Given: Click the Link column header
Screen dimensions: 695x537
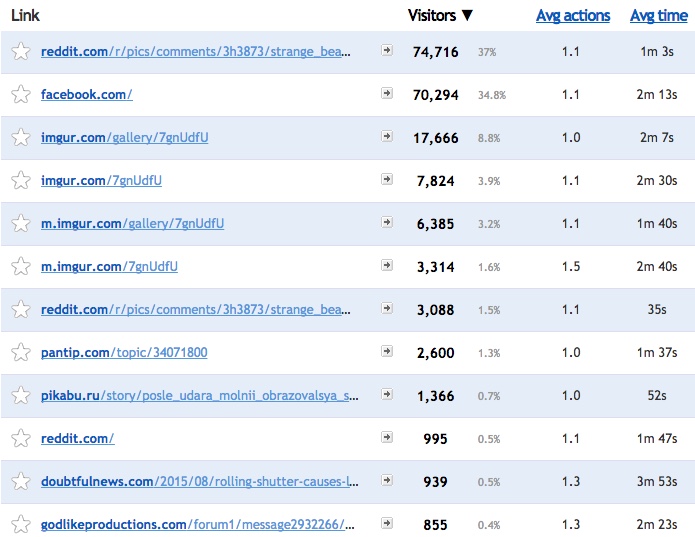Looking at the screenshot, I should pyautogui.click(x=25, y=16).
